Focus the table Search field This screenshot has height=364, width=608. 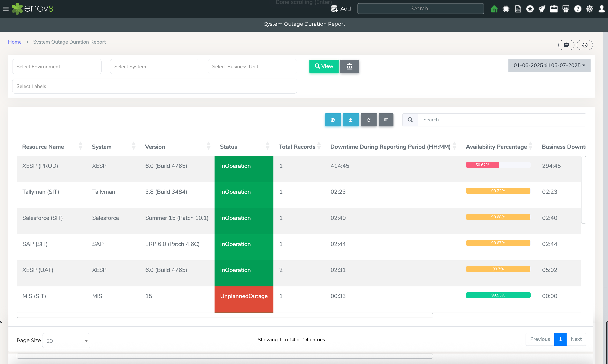[x=502, y=120]
